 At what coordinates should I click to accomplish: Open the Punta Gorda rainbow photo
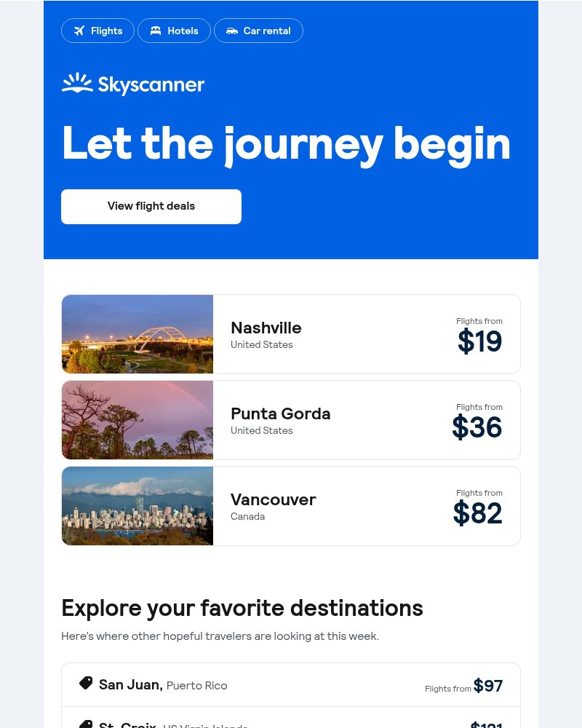coord(137,420)
